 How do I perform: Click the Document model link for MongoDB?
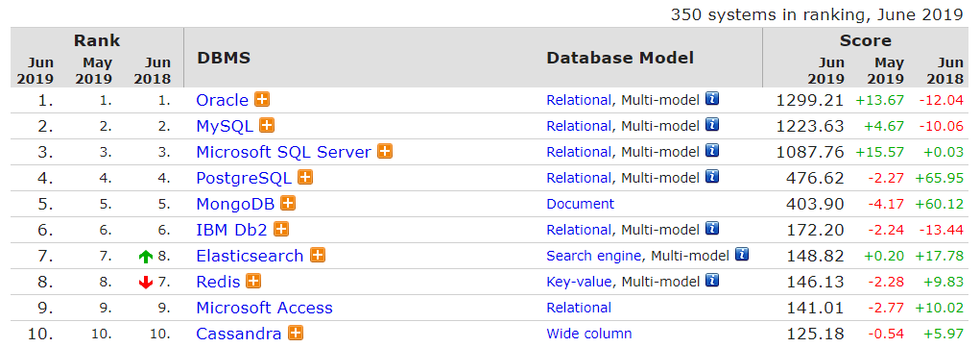tap(580, 204)
